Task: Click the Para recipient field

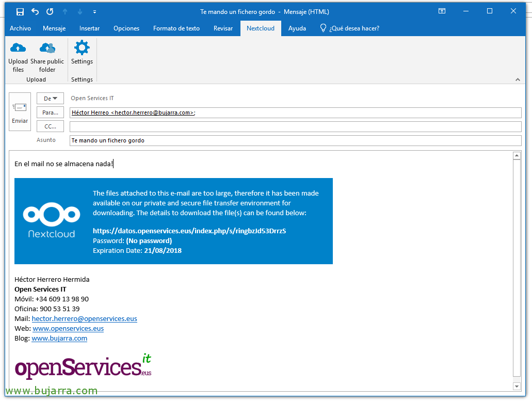Action: [296, 112]
